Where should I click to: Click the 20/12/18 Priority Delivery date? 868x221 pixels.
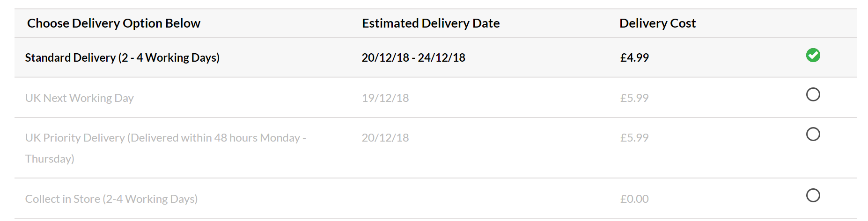click(x=385, y=138)
